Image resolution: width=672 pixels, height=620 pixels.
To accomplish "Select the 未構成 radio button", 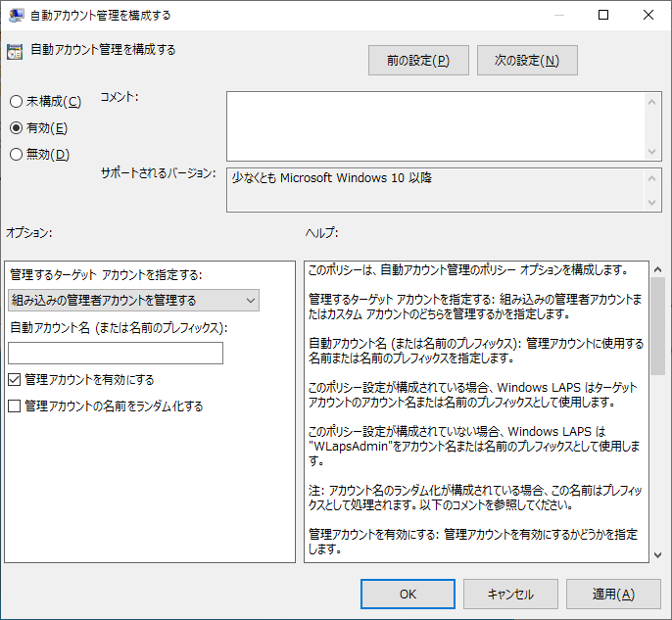I will (16, 102).
